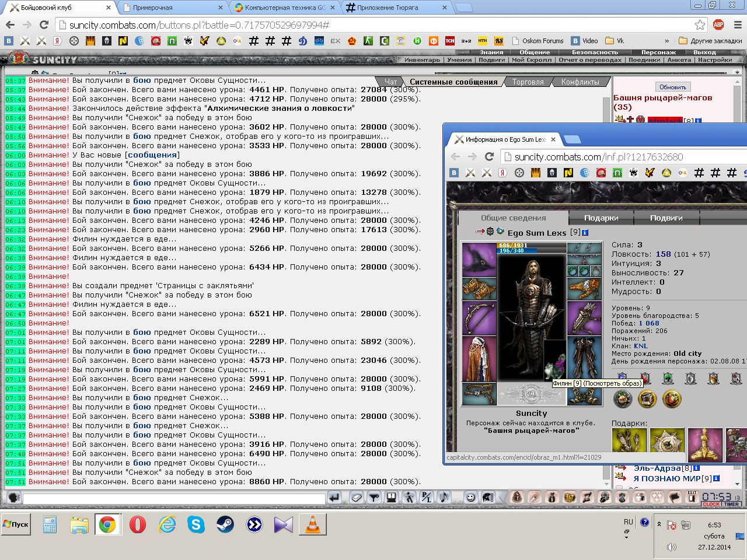747x560 pixels.
Task: Open the Мой Скролл menu item
Action: coord(532,60)
